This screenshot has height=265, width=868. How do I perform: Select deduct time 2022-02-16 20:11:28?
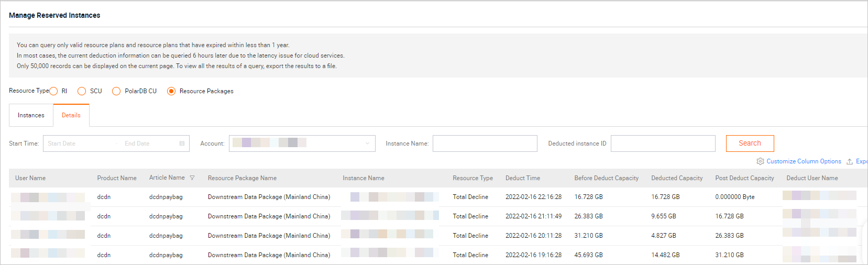click(533, 236)
